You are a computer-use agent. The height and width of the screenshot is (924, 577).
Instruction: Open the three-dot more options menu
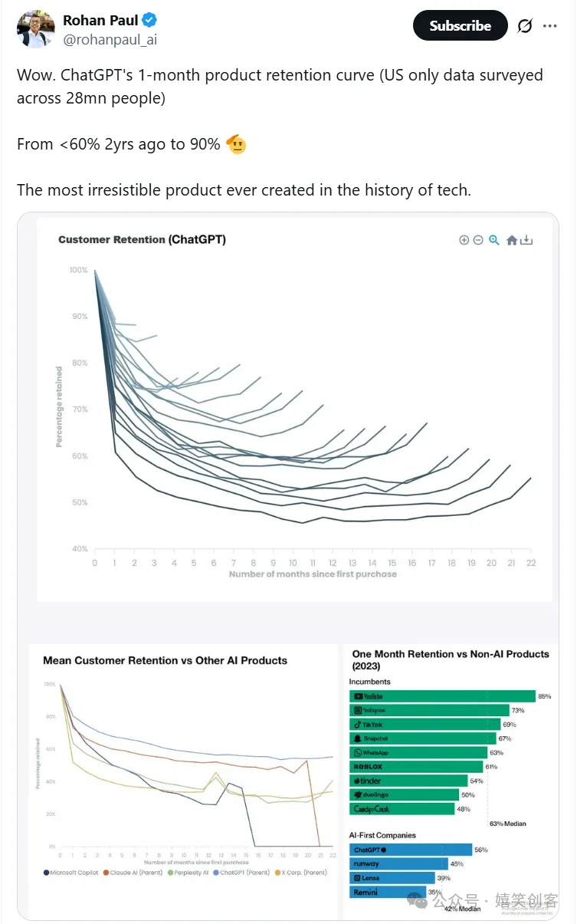coord(550,26)
